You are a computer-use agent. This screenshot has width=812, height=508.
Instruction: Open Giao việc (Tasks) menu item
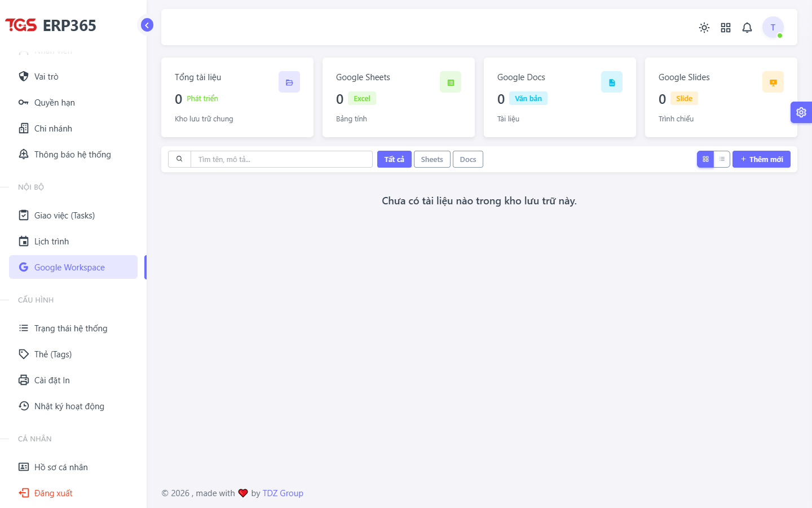click(73, 215)
